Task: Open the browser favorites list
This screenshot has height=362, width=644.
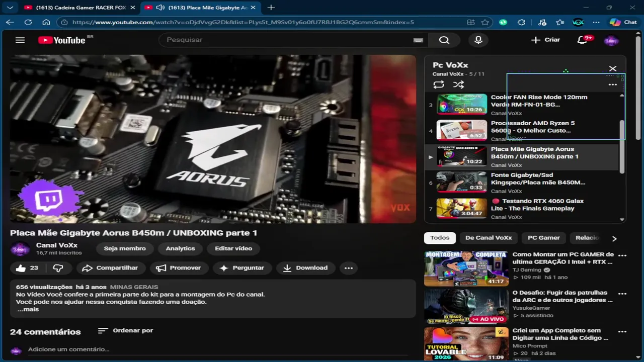Action: [560, 22]
